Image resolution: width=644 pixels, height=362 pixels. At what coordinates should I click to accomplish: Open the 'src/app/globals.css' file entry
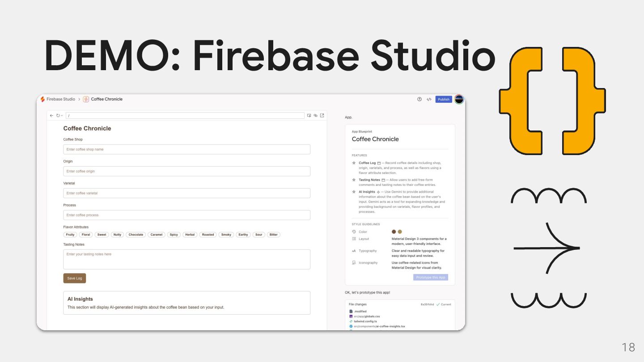[367, 316]
